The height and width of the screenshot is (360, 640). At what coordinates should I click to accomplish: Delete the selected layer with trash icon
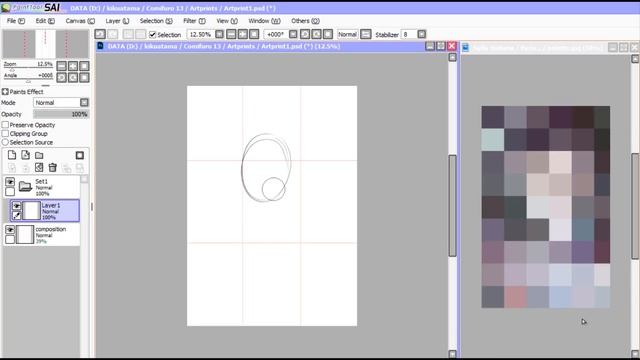(53, 167)
